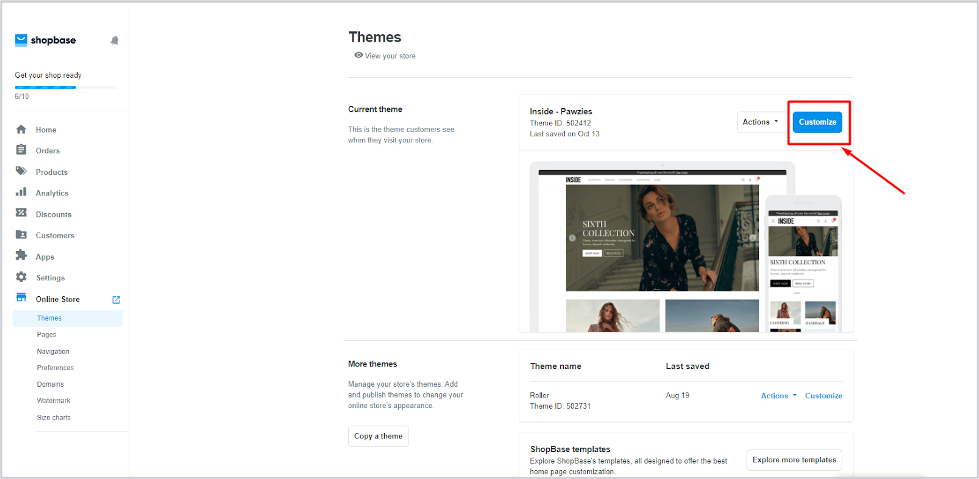979x479 pixels.
Task: Click the desktop theme preview image
Action: pyautogui.click(x=662, y=247)
